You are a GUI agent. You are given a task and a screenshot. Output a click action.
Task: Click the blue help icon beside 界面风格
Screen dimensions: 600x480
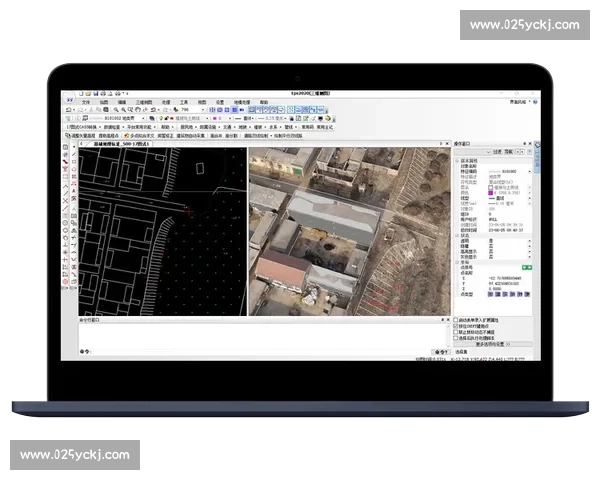point(534,102)
